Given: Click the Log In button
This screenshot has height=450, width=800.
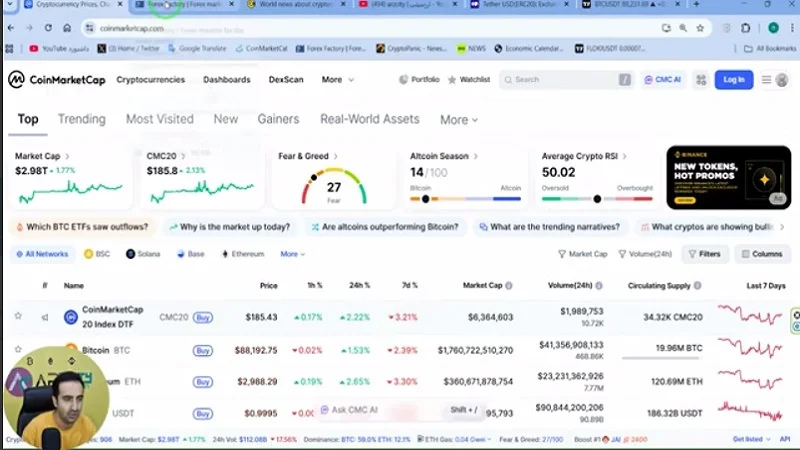Looking at the screenshot, I should pos(734,80).
